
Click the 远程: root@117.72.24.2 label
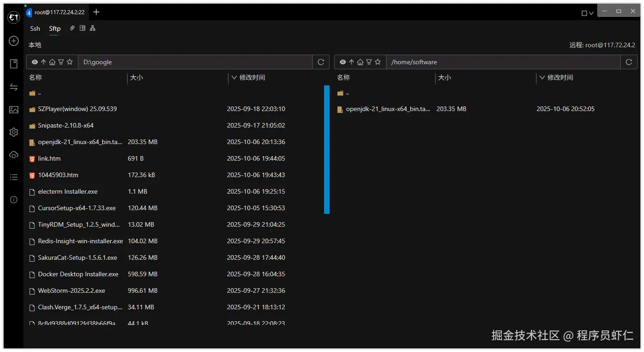pos(602,45)
